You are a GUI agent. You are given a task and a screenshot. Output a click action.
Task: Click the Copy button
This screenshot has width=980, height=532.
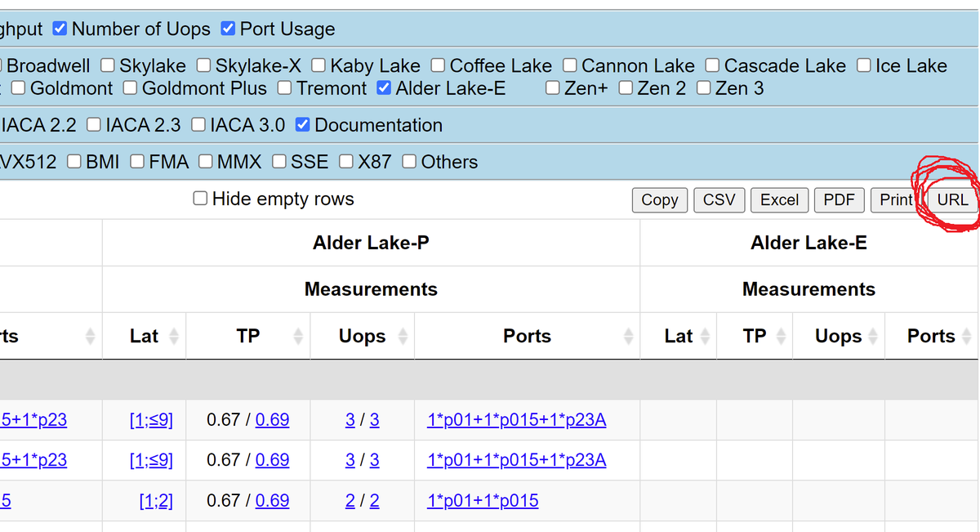pyautogui.click(x=660, y=200)
